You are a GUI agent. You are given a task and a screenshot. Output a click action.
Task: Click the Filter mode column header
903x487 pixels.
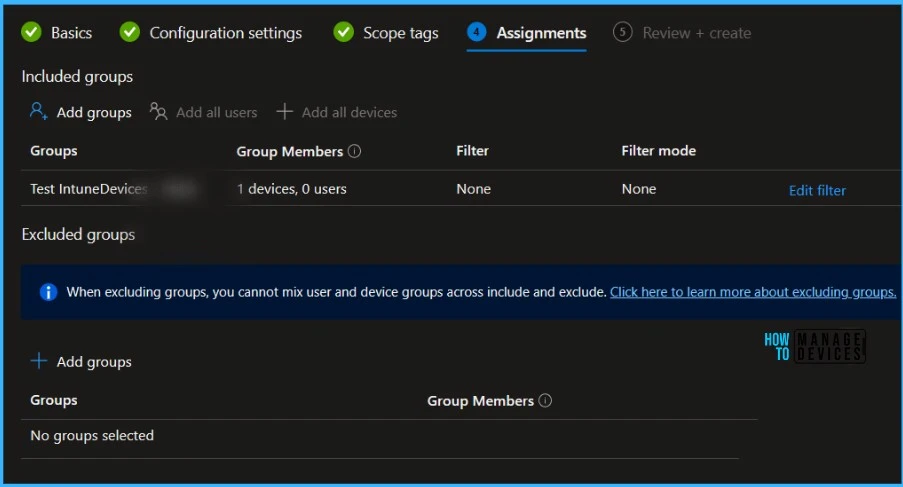point(658,151)
